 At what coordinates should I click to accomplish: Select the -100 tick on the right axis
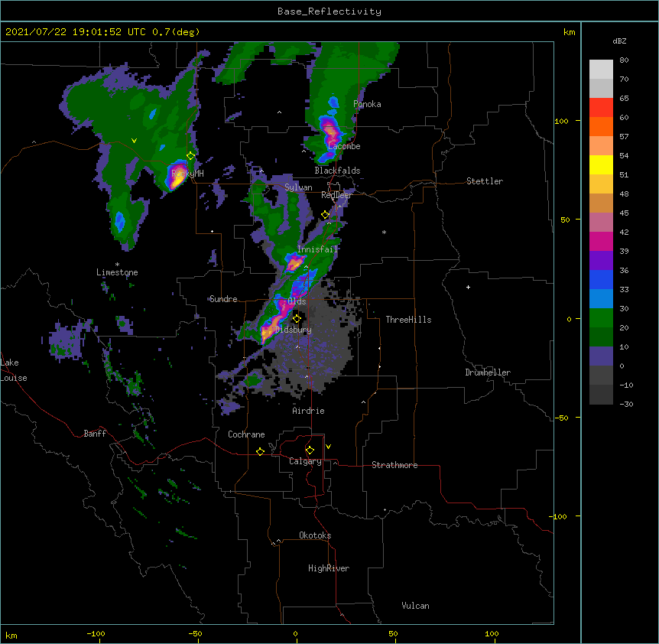tap(560, 516)
